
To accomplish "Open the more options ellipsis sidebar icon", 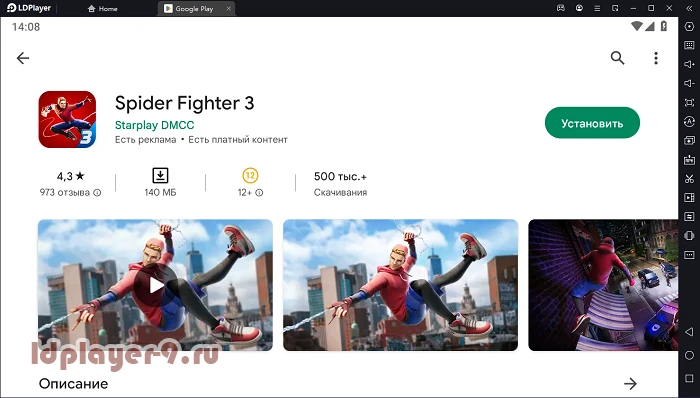I will 689,255.
